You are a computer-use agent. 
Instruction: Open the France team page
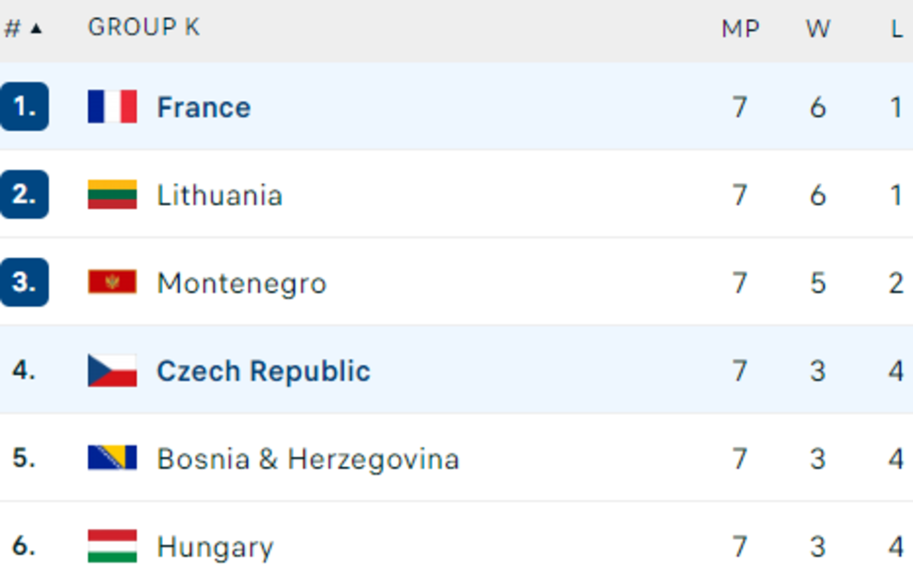point(204,107)
